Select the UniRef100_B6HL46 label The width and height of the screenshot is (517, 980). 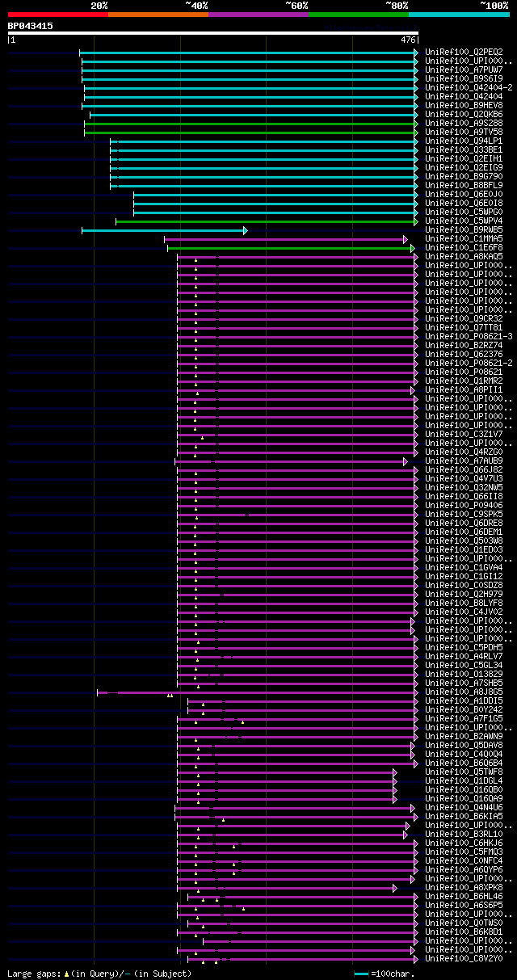(464, 896)
